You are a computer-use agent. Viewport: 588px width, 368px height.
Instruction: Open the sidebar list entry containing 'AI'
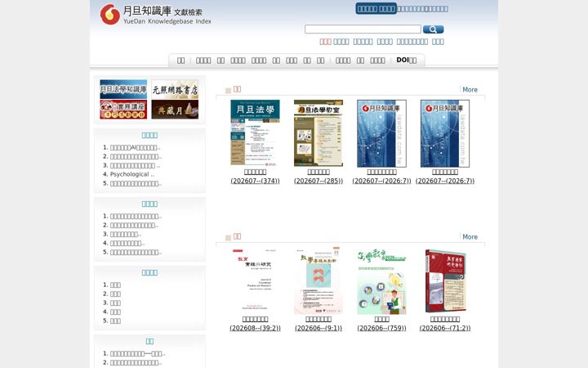135,147
